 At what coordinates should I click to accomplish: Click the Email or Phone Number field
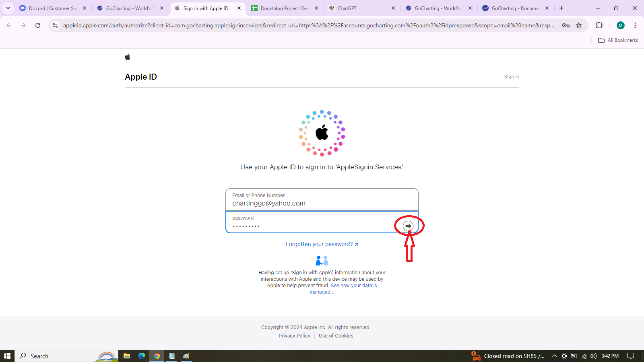pyautogui.click(x=322, y=200)
